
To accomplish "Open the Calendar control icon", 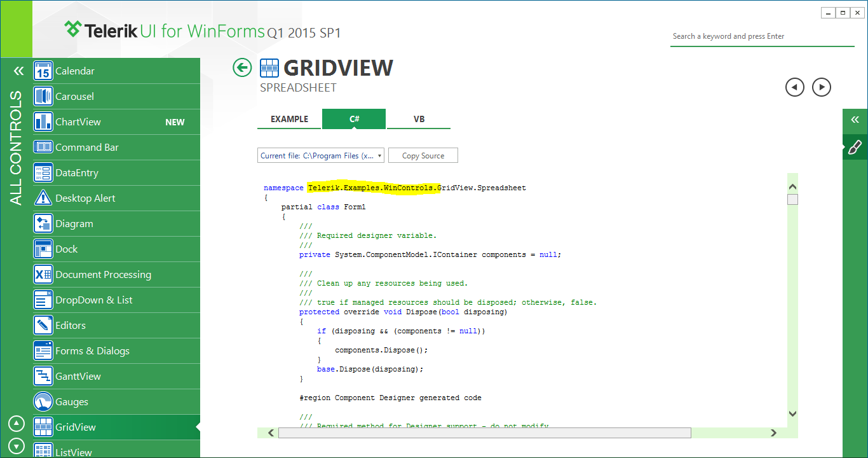I will click(43, 71).
